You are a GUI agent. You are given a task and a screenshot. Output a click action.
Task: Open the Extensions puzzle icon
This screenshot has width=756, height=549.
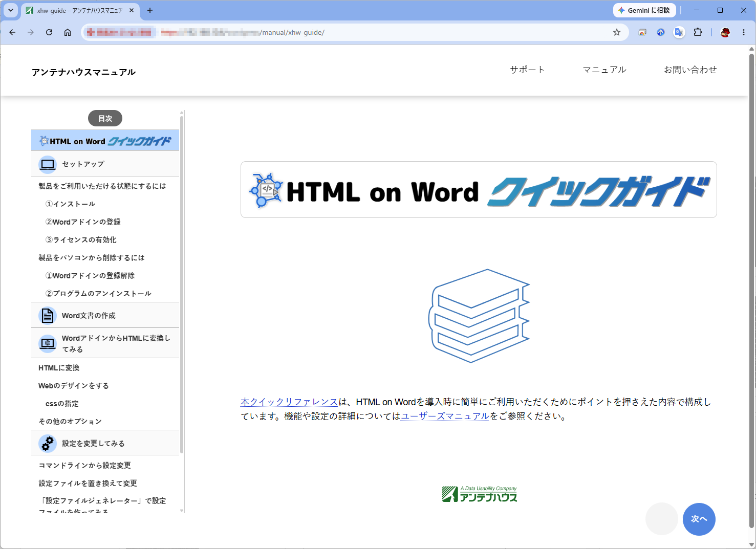point(698,32)
